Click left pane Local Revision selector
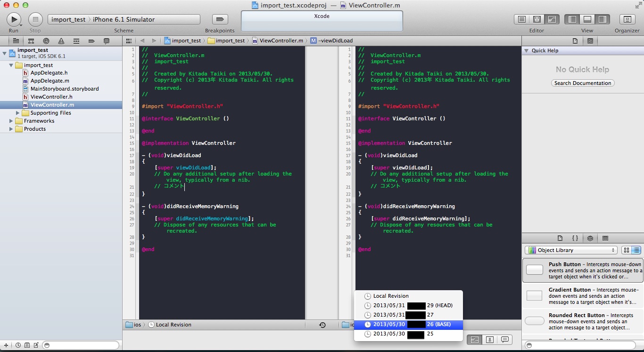This screenshot has height=352, width=644. point(170,325)
